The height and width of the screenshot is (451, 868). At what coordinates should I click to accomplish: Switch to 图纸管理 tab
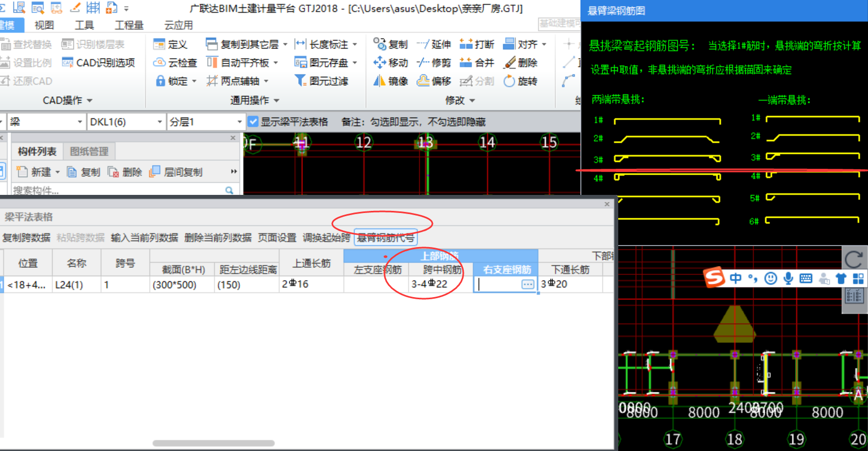[x=89, y=151]
